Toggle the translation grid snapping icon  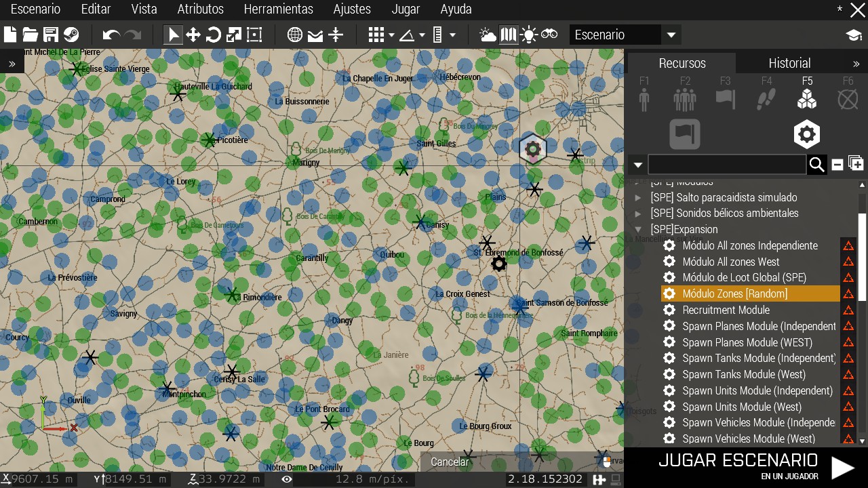(x=376, y=35)
